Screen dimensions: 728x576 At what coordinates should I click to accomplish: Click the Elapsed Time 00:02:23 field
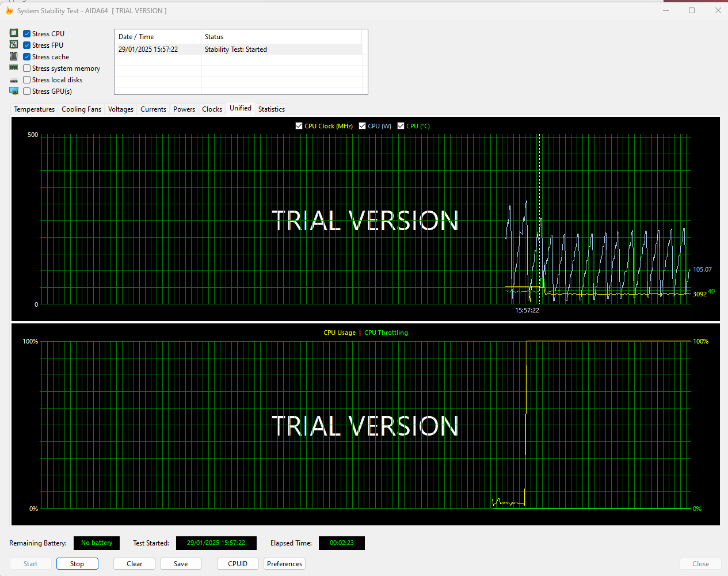342,543
